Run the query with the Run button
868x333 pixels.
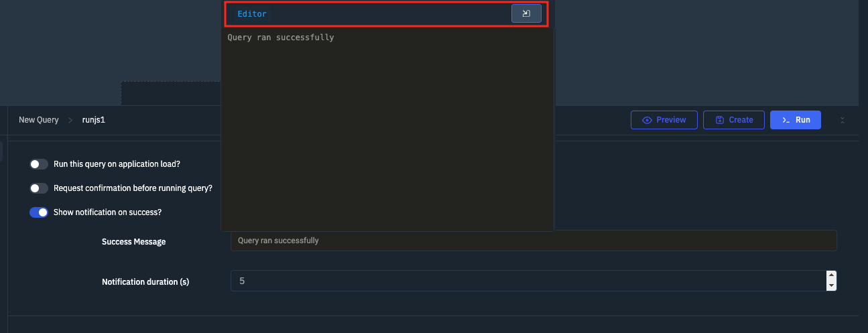pos(796,120)
